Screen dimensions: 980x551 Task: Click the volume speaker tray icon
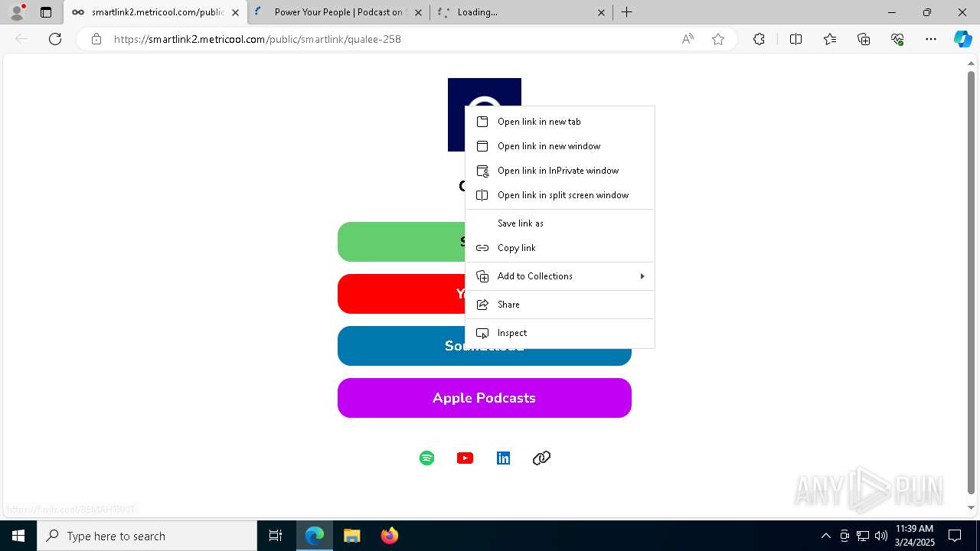(x=880, y=536)
